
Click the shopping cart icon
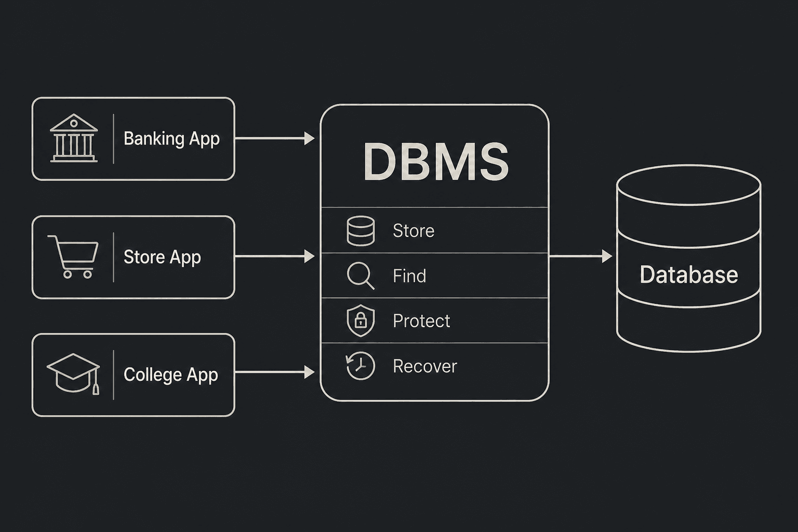coord(73,257)
